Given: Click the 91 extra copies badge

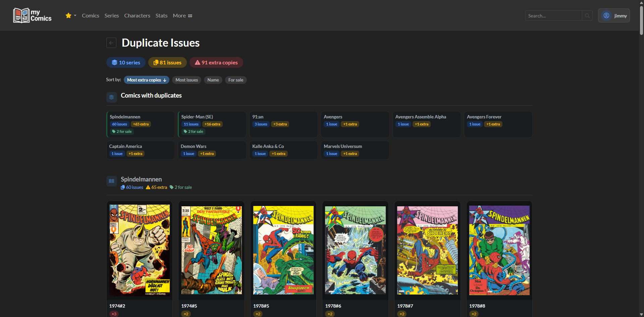Looking at the screenshot, I should coord(216,62).
